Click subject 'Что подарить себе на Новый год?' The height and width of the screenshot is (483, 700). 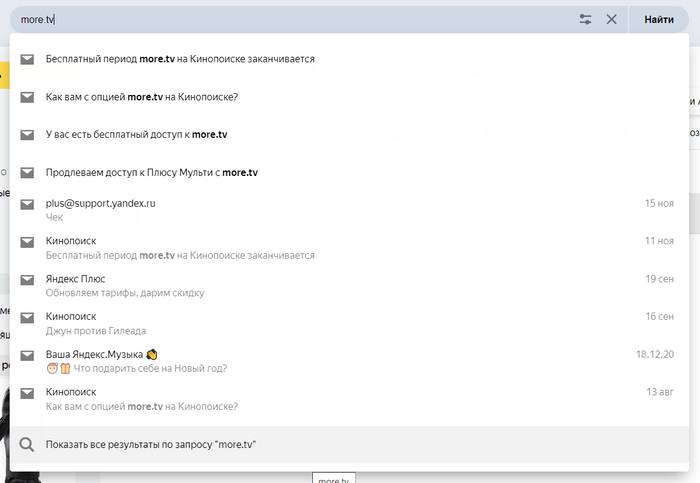point(150,368)
